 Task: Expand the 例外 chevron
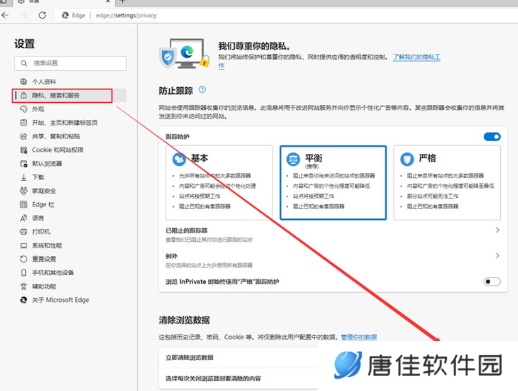point(497,256)
